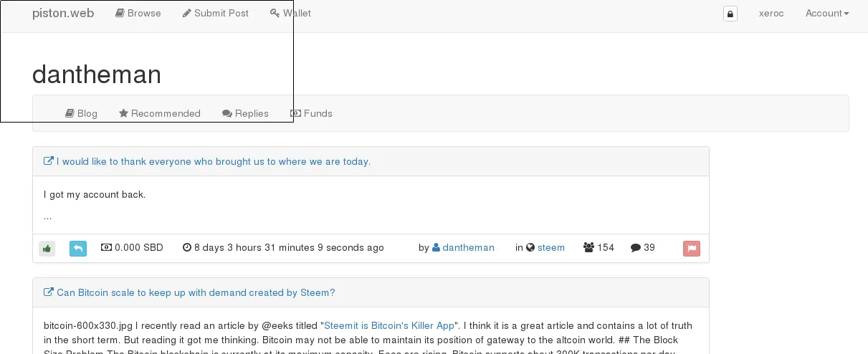Screen dimensions: 868x354
Task: Go to Submit Post
Action: [216, 13]
